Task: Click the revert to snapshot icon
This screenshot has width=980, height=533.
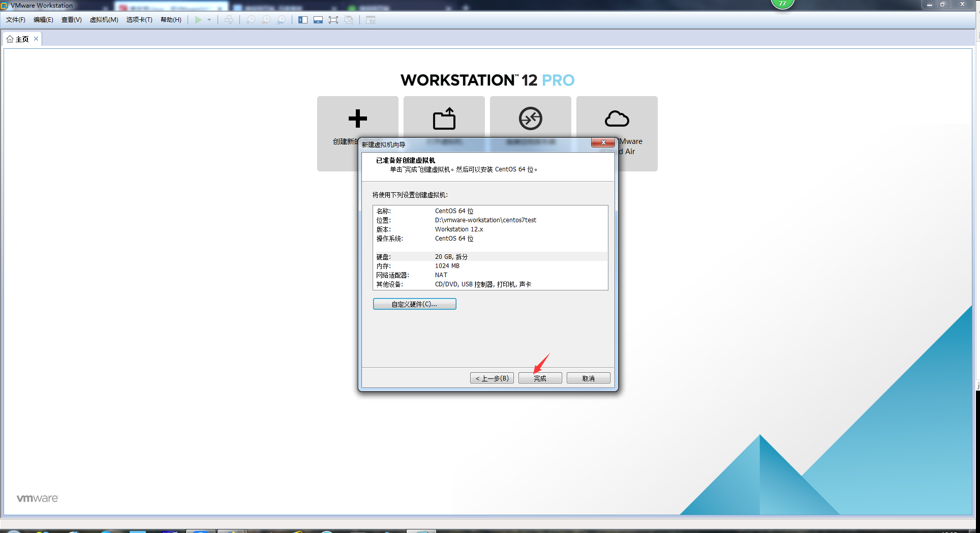Action: [x=266, y=20]
